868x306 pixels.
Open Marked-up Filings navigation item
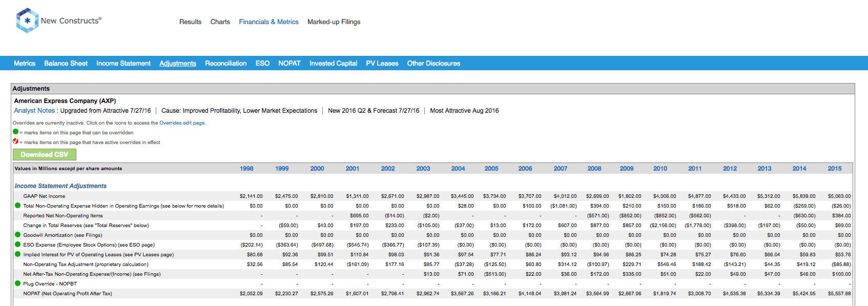tap(334, 22)
